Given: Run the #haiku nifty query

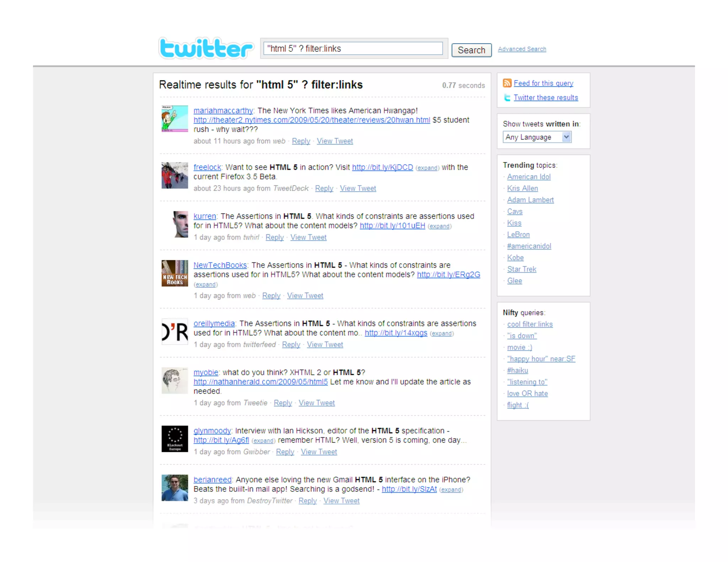Looking at the screenshot, I should pyautogui.click(x=517, y=371).
